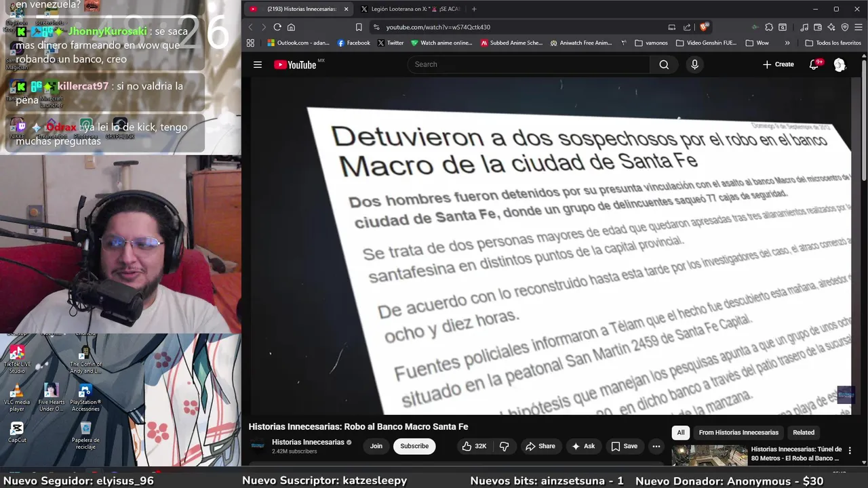Open Subbed Anime Schedule bookmark
Viewport: 868px width, 488px height.
[512, 43]
